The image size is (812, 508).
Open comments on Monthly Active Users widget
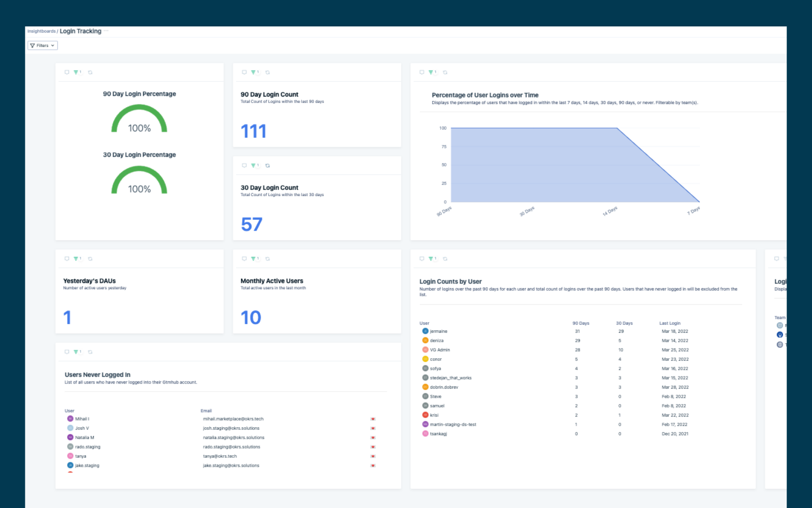point(244,259)
